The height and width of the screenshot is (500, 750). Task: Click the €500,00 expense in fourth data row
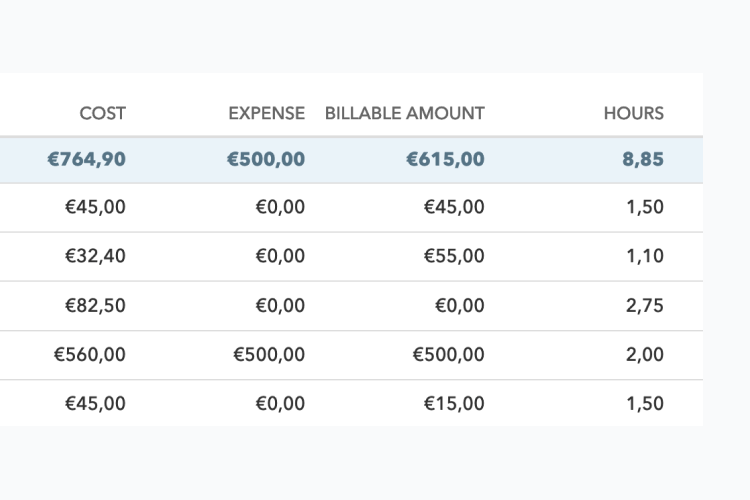[269, 354]
